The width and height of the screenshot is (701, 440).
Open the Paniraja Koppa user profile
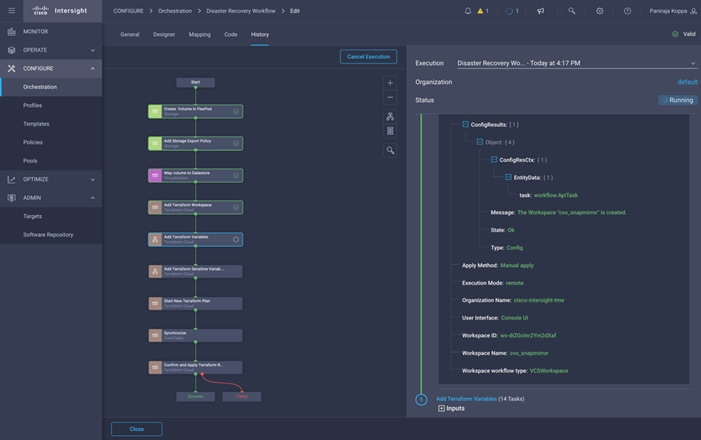[x=673, y=11]
